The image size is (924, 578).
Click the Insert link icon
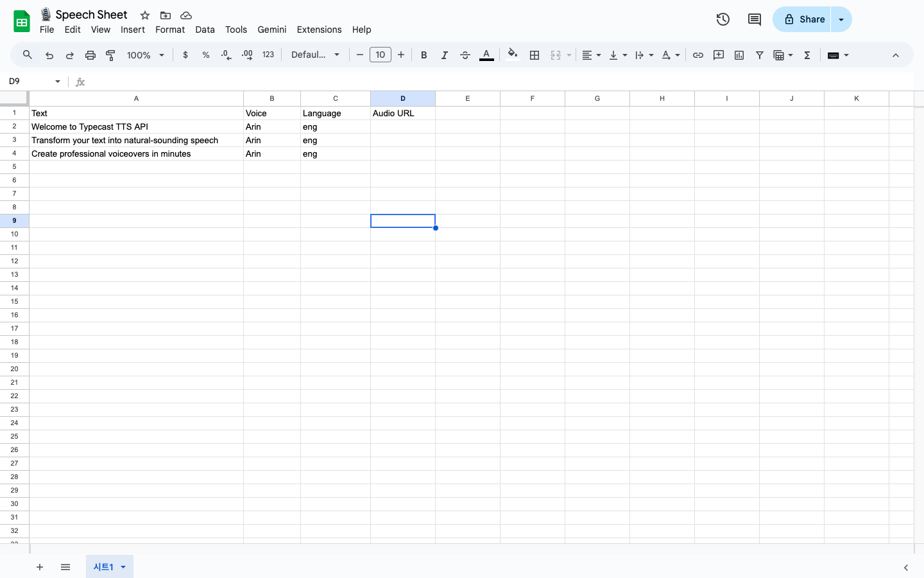pyautogui.click(x=697, y=55)
